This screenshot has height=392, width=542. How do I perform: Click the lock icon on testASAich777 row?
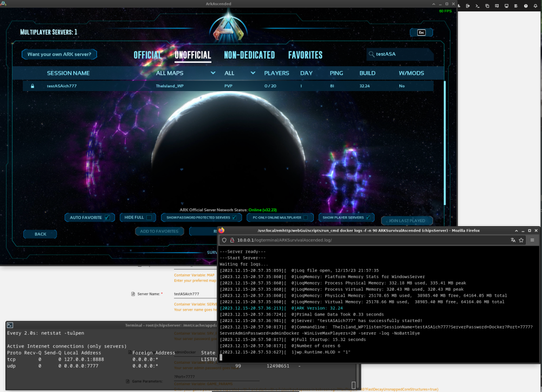[33, 86]
